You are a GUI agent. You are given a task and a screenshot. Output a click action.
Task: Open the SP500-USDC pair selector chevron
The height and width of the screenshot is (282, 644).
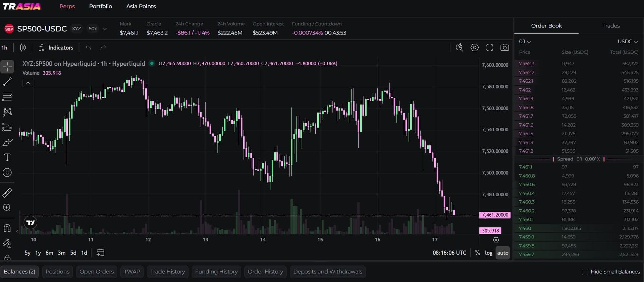[104, 29]
